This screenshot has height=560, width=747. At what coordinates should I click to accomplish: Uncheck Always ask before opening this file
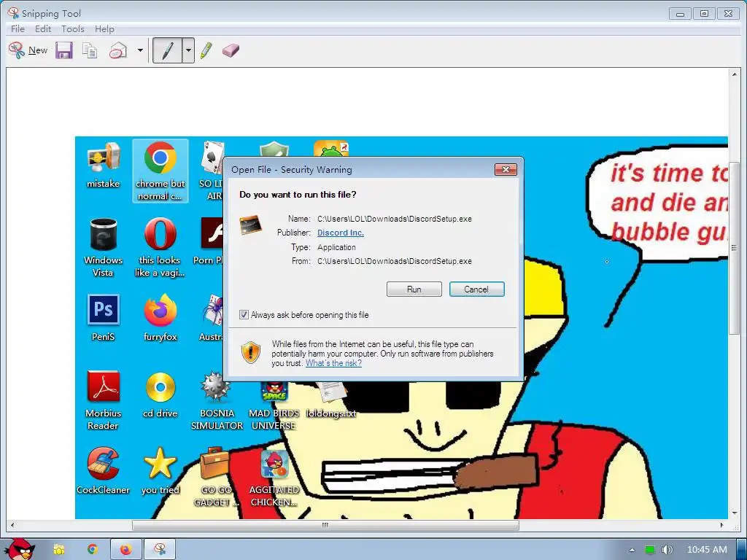[x=244, y=315]
